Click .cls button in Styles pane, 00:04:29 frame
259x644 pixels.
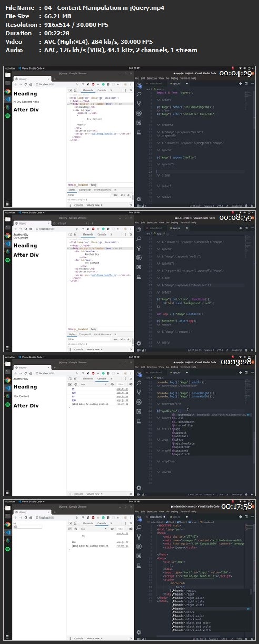point(122,195)
